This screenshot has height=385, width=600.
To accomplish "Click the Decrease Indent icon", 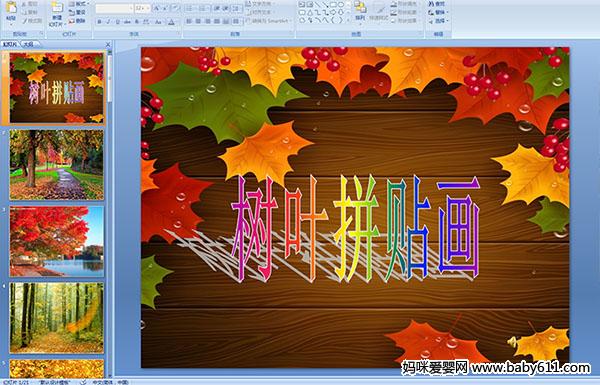I will (x=217, y=8).
